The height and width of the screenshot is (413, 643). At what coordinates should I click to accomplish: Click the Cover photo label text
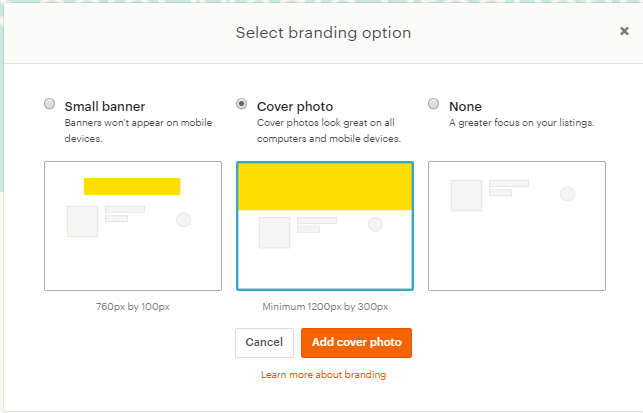point(296,106)
